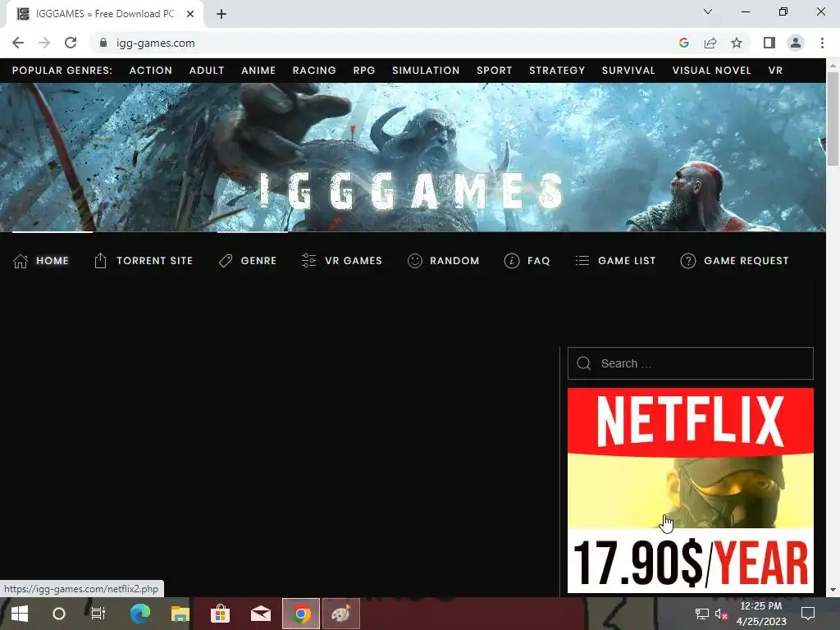Click the network tray icon
Screen dimensions: 840x630
pyautogui.click(x=702, y=614)
